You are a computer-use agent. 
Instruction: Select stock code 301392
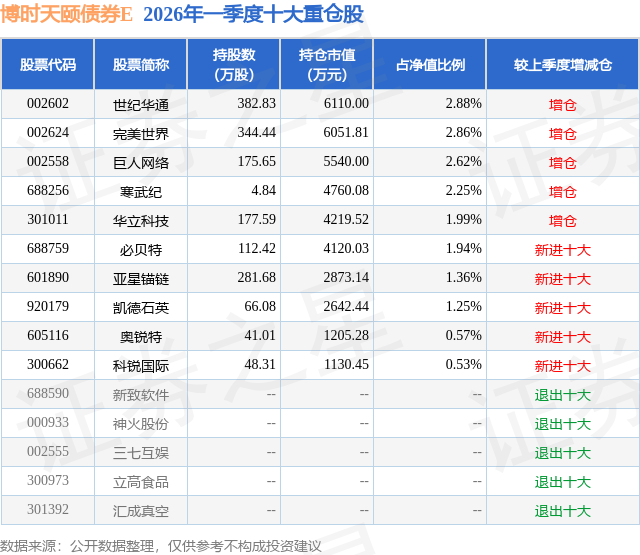coord(48,509)
